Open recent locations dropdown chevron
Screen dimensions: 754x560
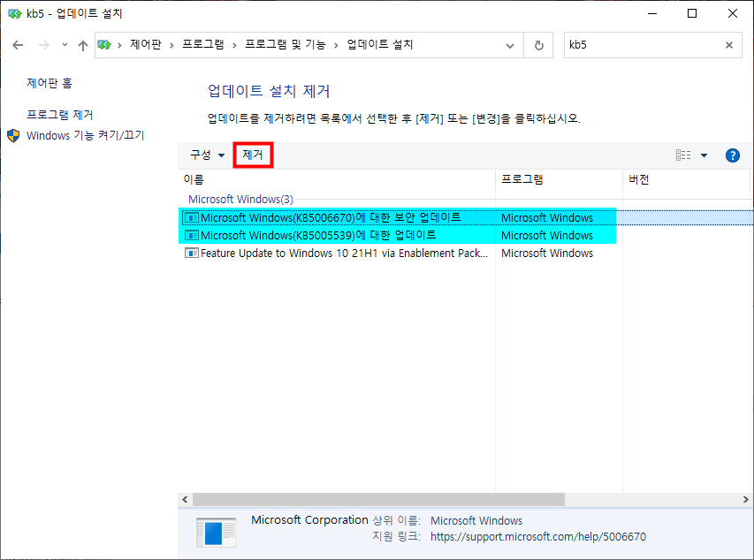[x=65, y=45]
